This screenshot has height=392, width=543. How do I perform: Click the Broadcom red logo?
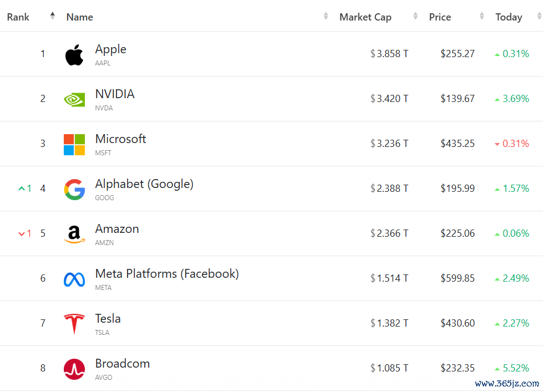(x=74, y=369)
